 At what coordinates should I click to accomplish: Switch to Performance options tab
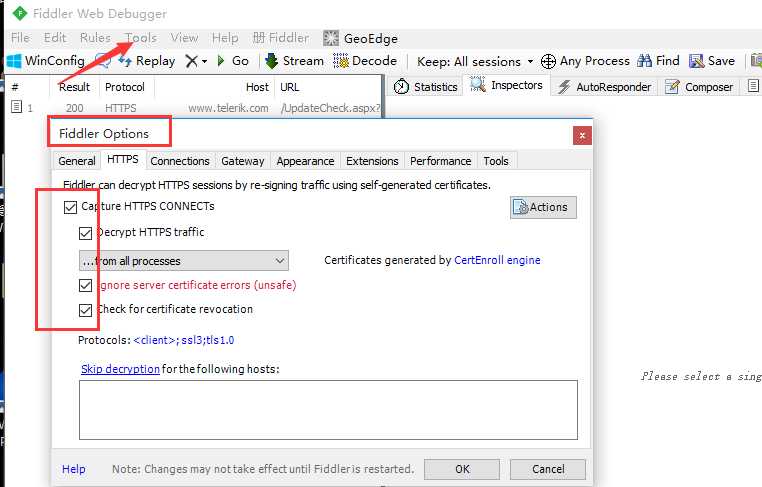441,161
